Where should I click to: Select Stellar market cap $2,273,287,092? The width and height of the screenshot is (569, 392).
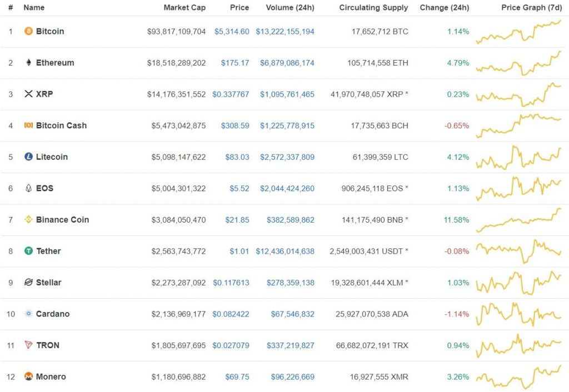pyautogui.click(x=178, y=283)
